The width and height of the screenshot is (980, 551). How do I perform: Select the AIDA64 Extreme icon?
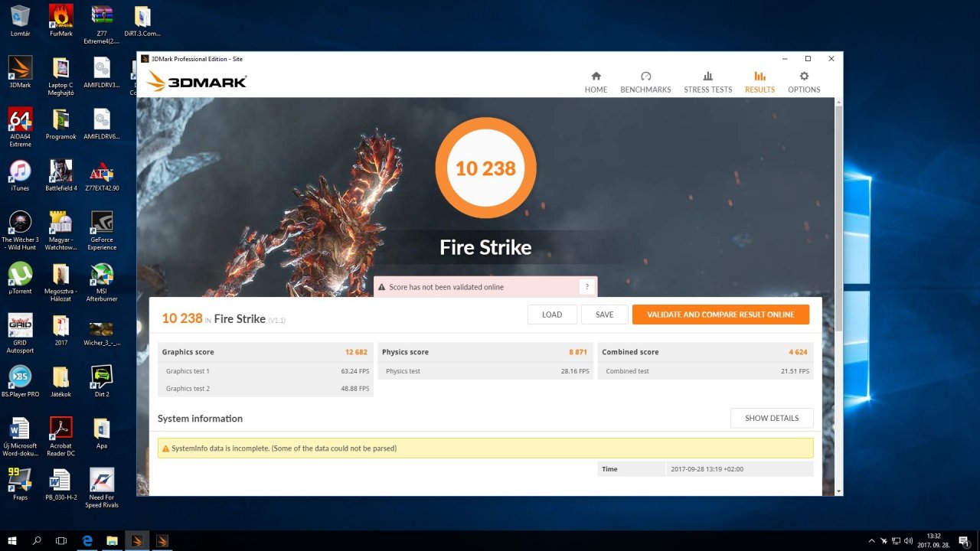21,127
